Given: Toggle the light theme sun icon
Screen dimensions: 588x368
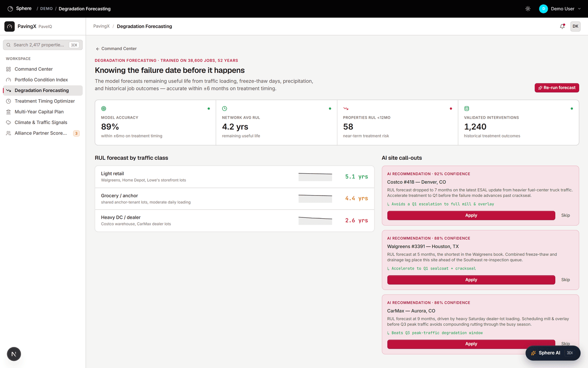Looking at the screenshot, I should click(528, 8).
